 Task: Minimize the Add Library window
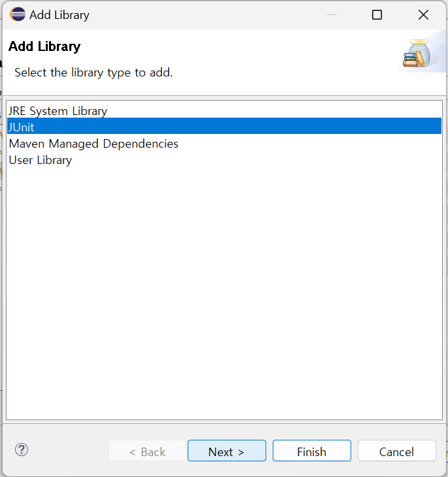(332, 14)
